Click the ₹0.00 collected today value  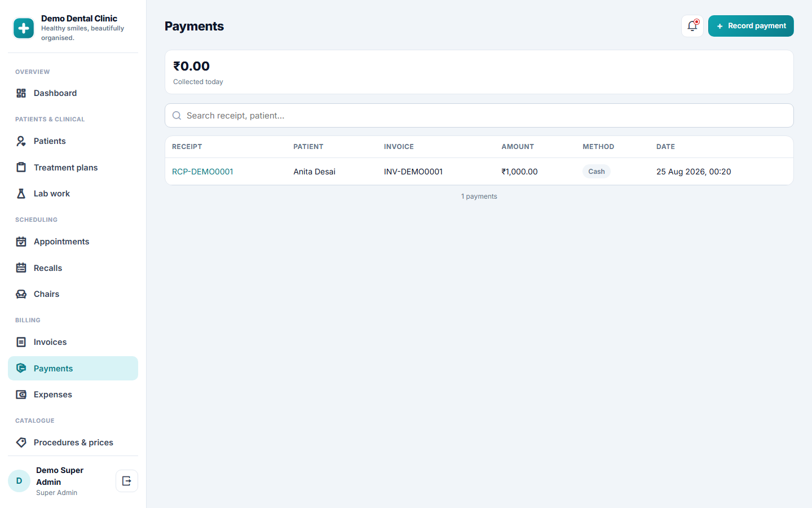point(191,66)
